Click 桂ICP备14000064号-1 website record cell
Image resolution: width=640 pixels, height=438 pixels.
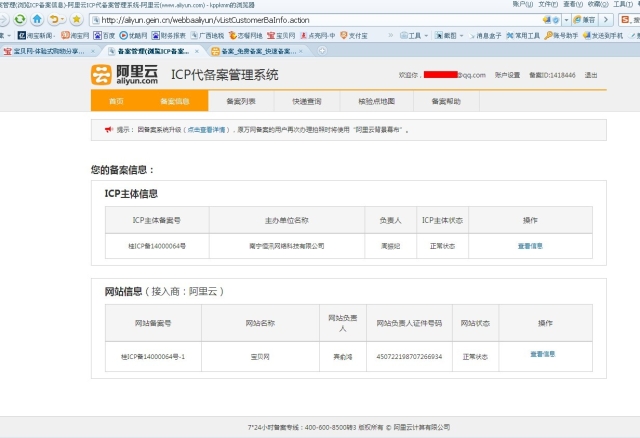(x=153, y=356)
